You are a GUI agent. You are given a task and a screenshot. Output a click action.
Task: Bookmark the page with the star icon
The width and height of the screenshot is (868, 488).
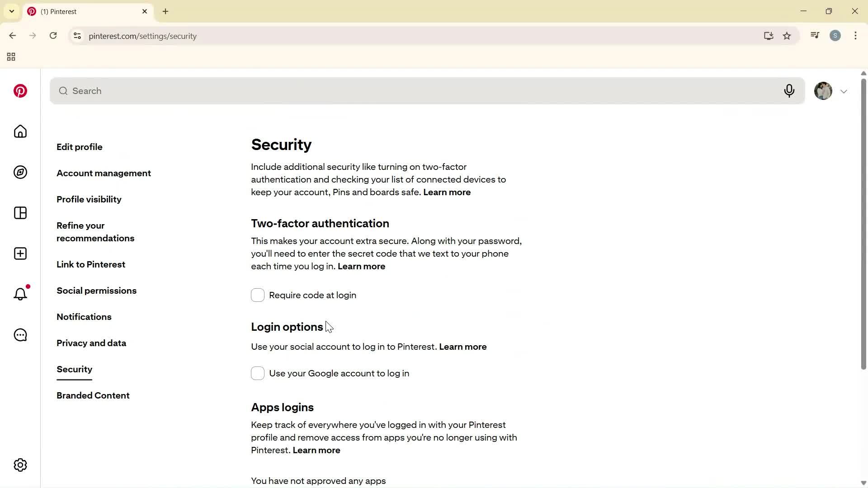click(x=787, y=36)
